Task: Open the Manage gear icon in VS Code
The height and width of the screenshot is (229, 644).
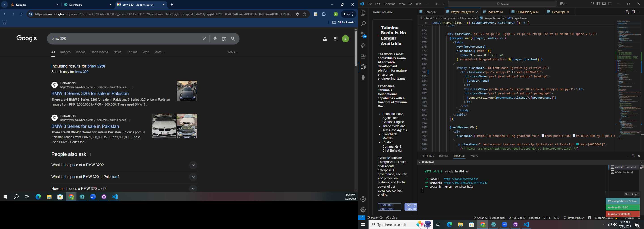Action: point(363,210)
